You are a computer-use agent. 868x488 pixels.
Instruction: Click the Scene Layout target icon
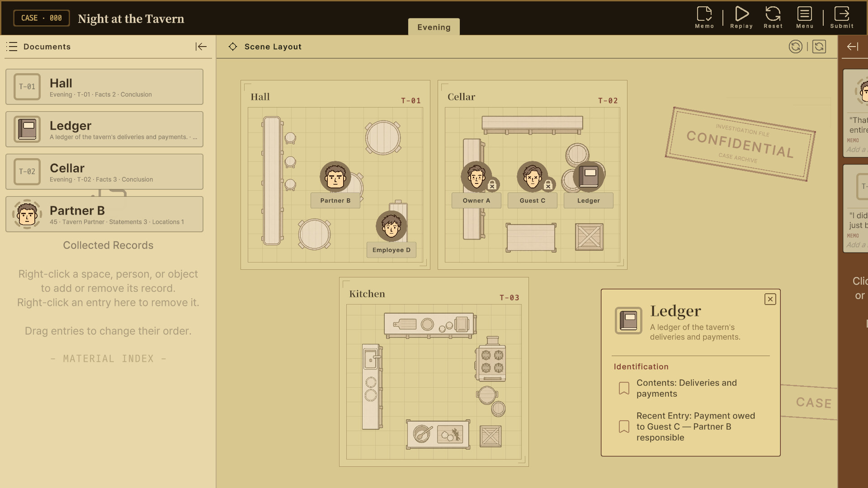233,47
